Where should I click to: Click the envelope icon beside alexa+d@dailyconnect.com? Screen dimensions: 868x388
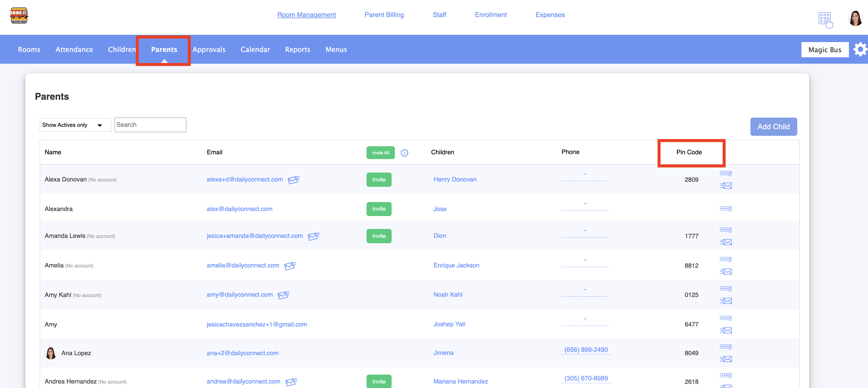(293, 180)
